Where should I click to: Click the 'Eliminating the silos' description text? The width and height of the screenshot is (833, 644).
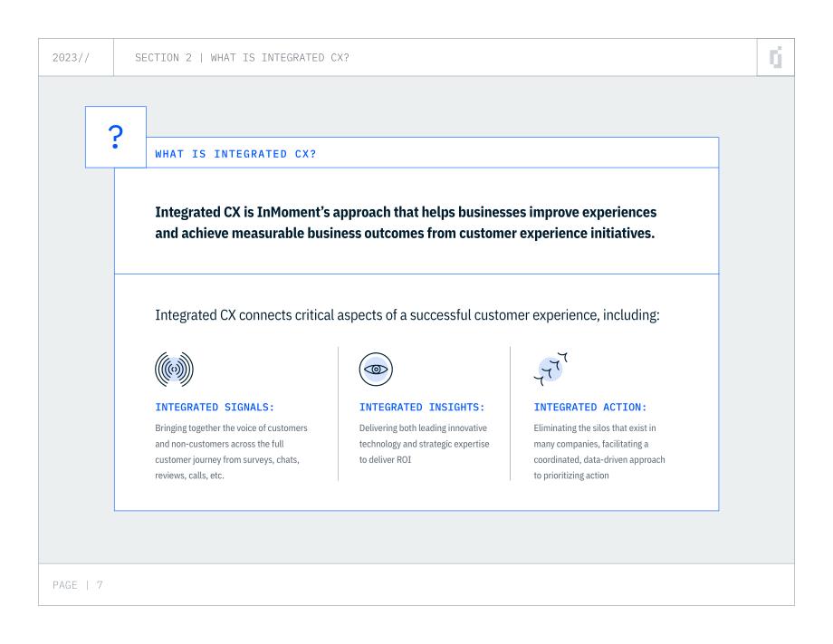(x=599, y=452)
